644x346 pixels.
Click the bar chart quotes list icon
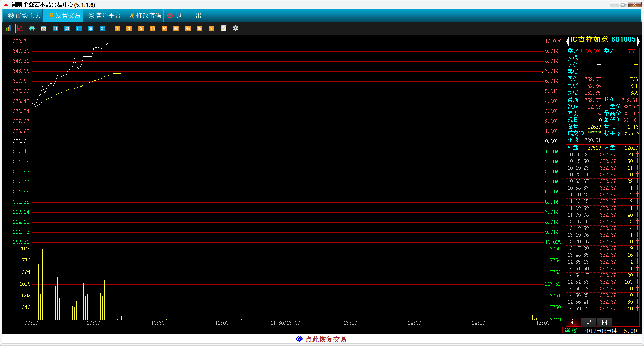tap(8, 28)
